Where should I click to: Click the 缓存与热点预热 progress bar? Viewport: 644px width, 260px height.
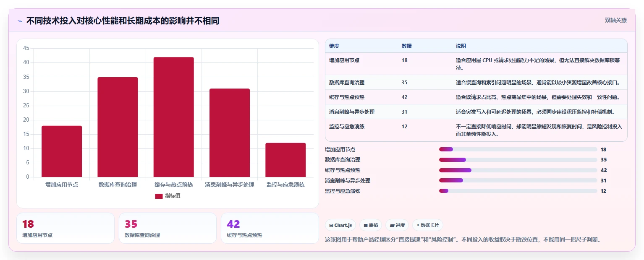518,170
